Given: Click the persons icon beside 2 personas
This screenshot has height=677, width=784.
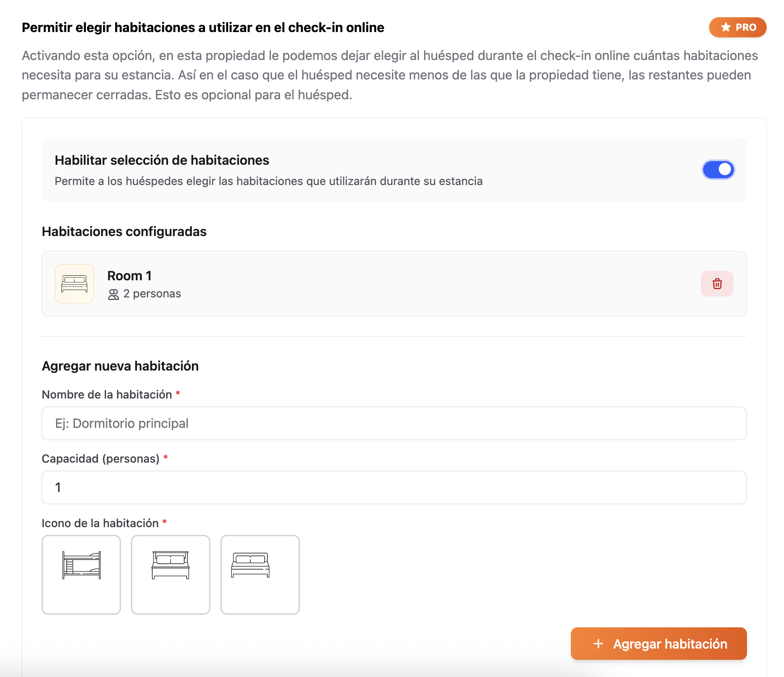Looking at the screenshot, I should pos(113,294).
